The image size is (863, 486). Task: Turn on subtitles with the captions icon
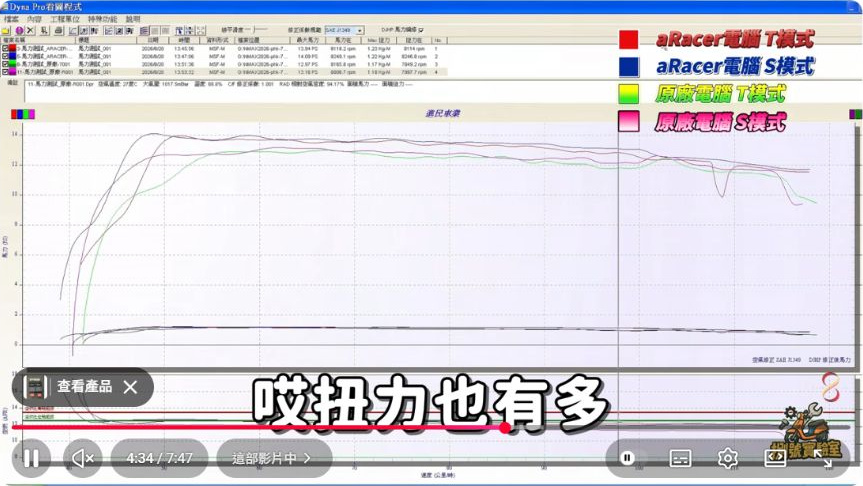pos(680,458)
